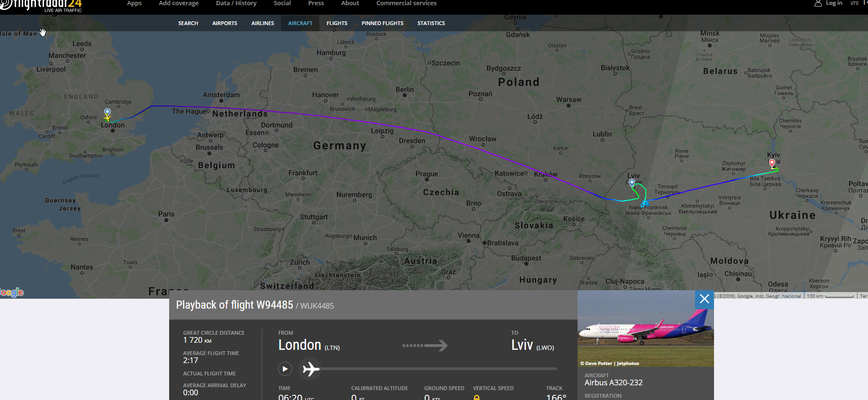Screen dimensions: 868x400
Task: Click the London departure map pin
Action: [108, 112]
